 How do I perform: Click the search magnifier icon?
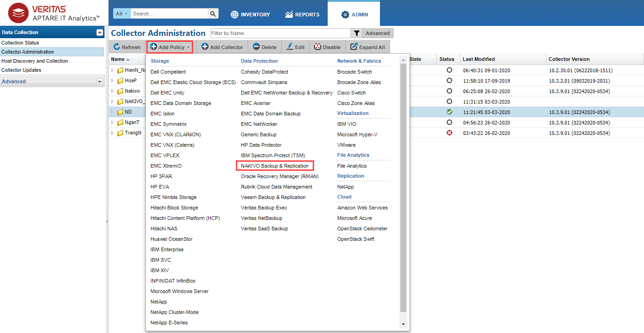[x=213, y=14]
